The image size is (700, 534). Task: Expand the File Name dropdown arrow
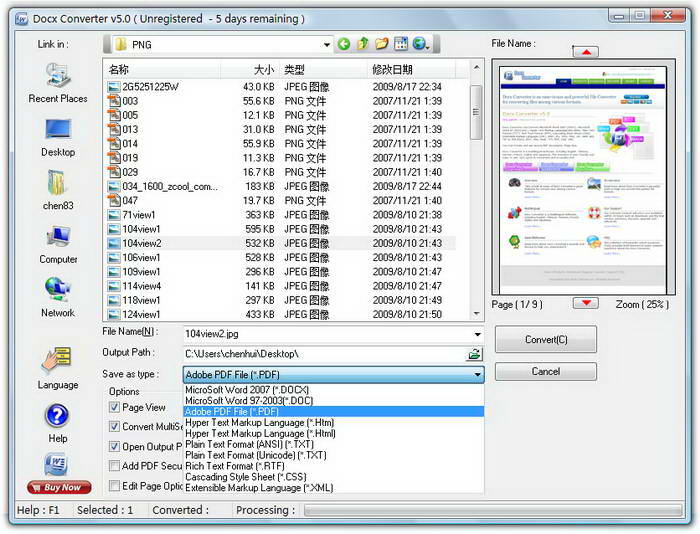click(477, 334)
